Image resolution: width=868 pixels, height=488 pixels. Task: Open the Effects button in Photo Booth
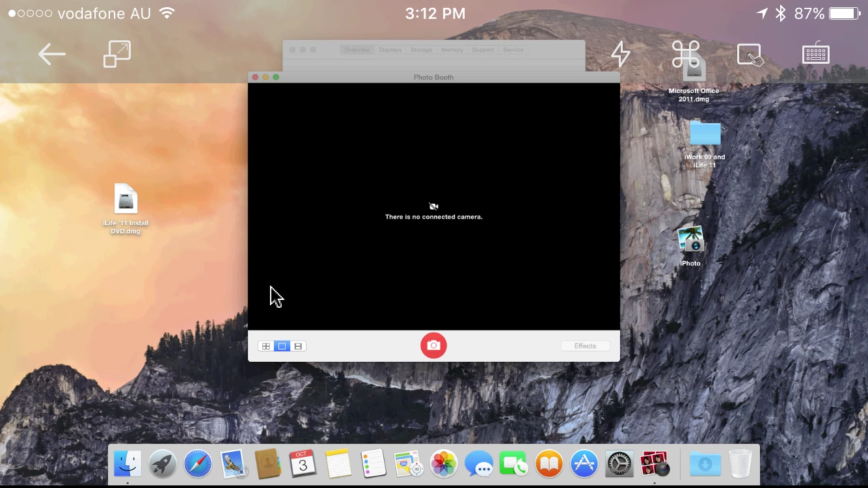585,346
